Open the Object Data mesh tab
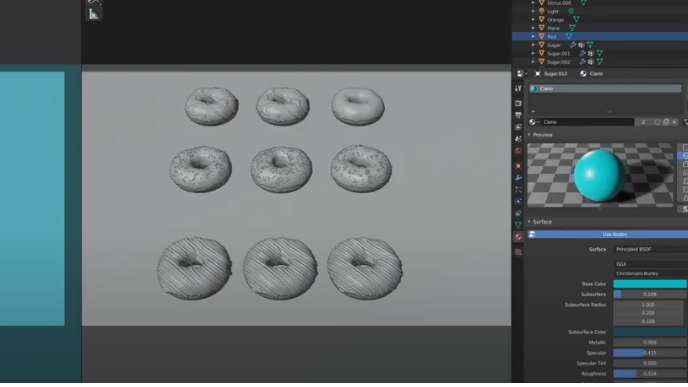 518,225
